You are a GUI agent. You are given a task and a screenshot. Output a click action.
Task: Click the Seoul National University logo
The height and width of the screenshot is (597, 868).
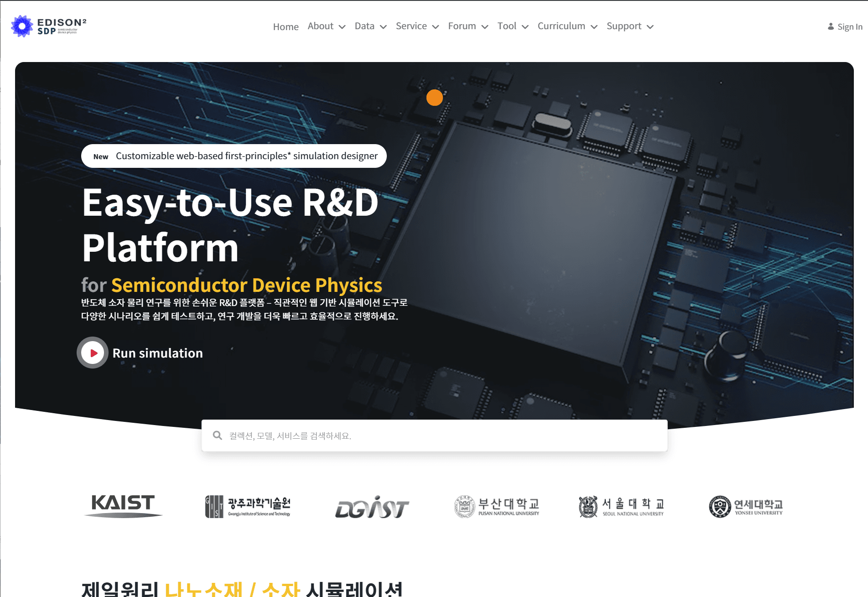point(621,506)
